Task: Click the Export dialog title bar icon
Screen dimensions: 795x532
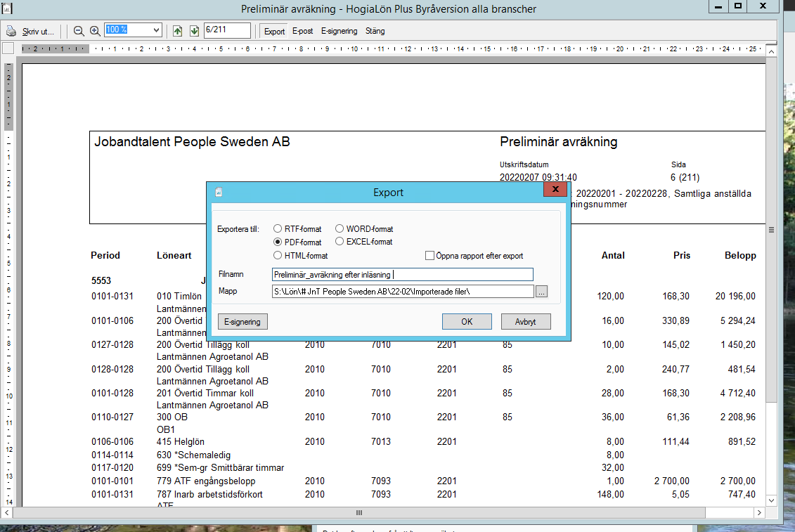Action: 218,192
